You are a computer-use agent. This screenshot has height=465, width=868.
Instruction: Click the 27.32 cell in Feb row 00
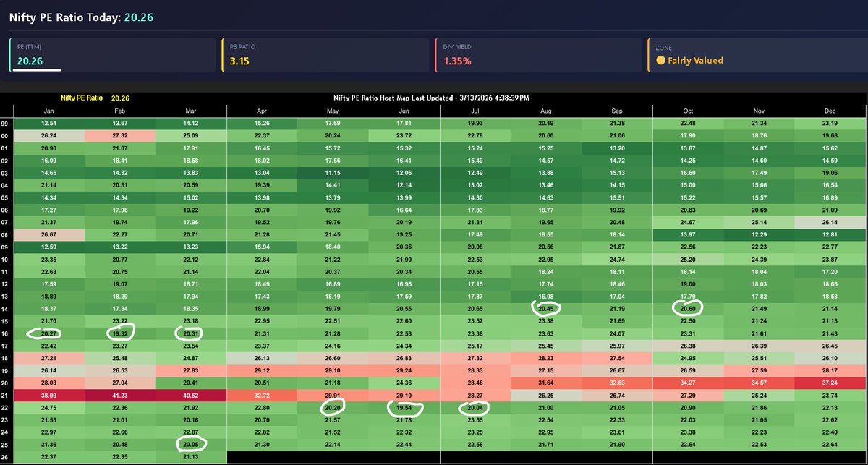(120, 136)
